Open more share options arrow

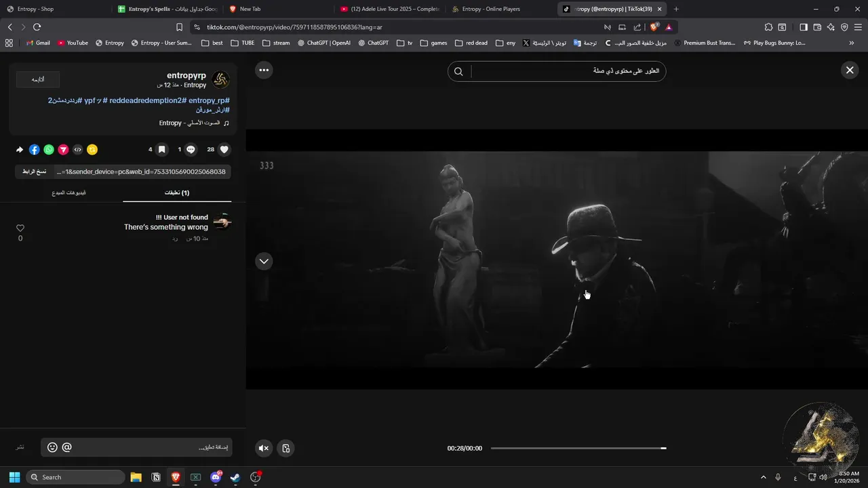click(20, 150)
